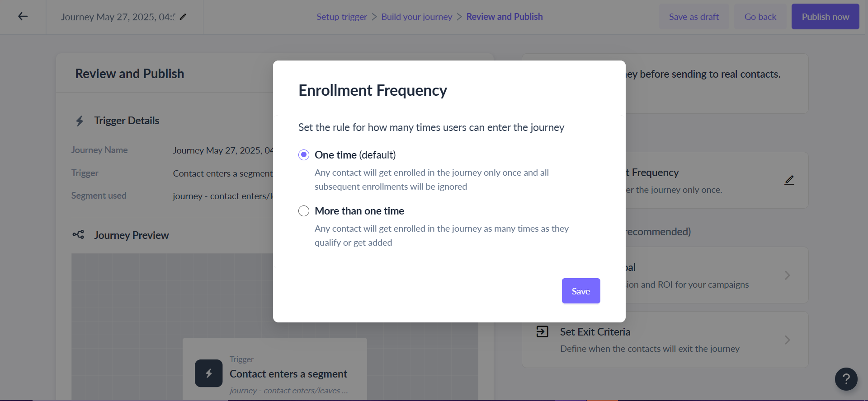Expand the conversion goal chevron
Screen dimensions: 868x401
[x=788, y=275]
